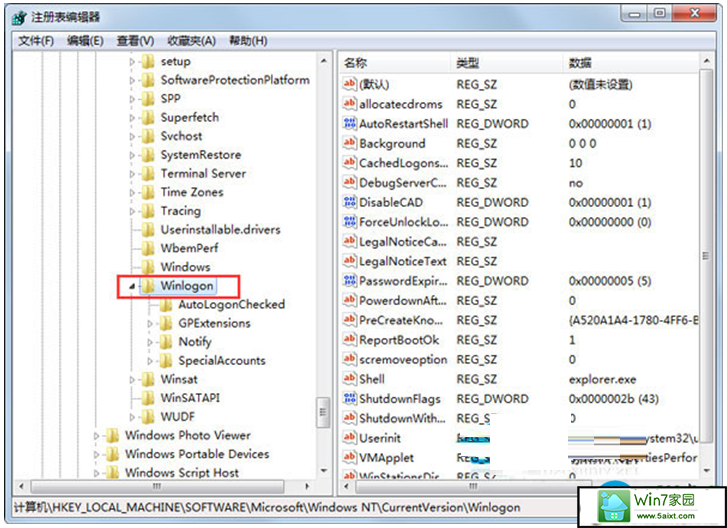Click the Tracing folder icon
The image size is (727, 528).
(148, 211)
